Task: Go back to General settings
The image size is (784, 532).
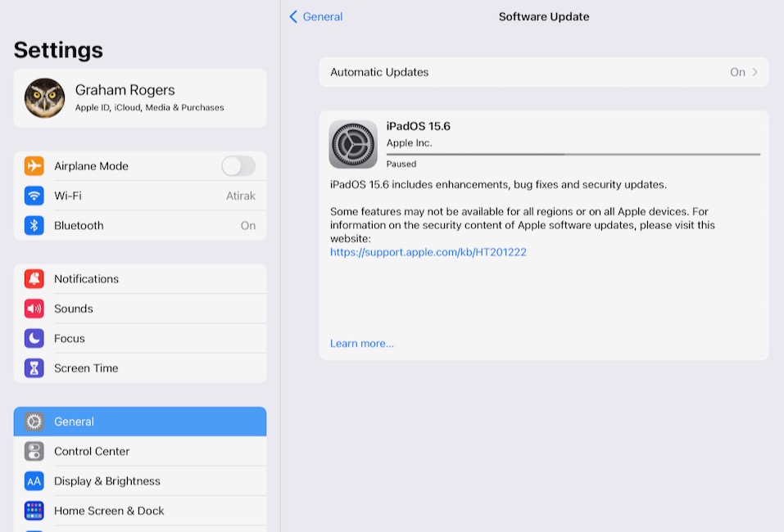Action: point(316,16)
